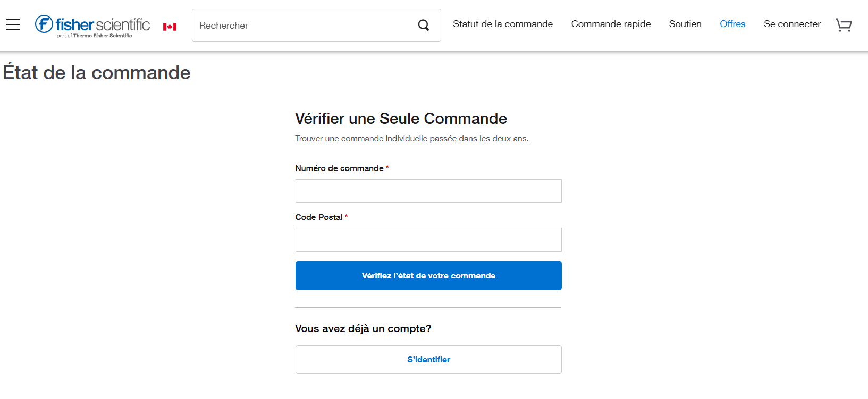Screen dimensions: 868x399
Task: Open Statut de la commande in navigation
Action: pos(503,24)
